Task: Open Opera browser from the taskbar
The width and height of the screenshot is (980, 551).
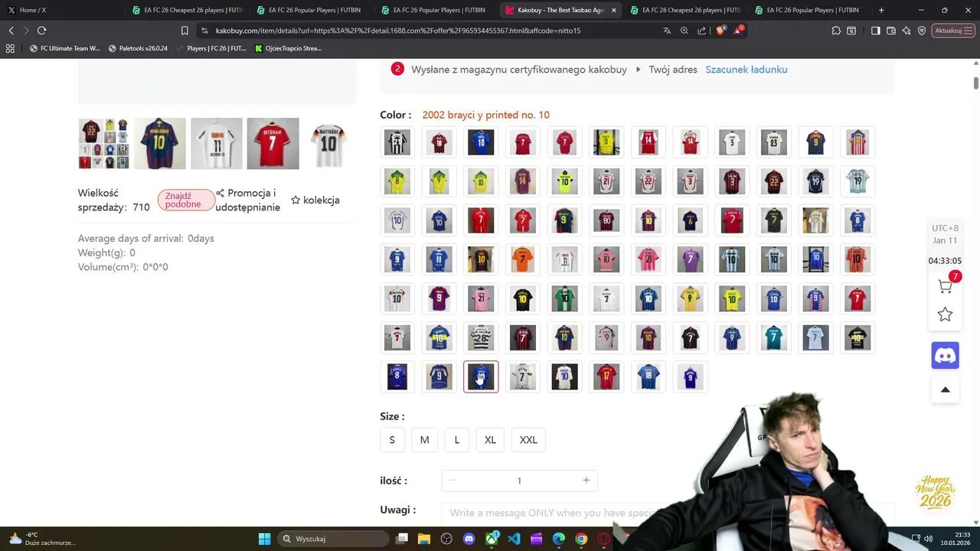Action: pyautogui.click(x=604, y=539)
